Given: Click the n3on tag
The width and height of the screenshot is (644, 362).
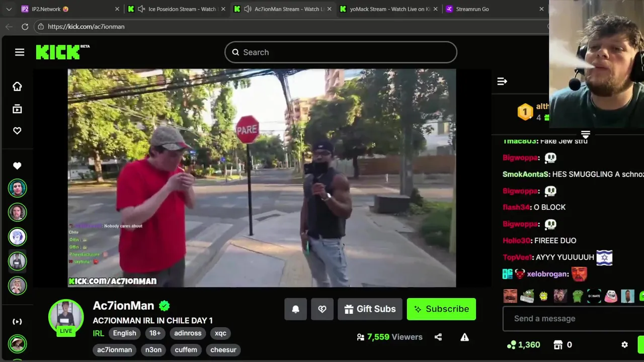Looking at the screenshot, I should pyautogui.click(x=153, y=350).
